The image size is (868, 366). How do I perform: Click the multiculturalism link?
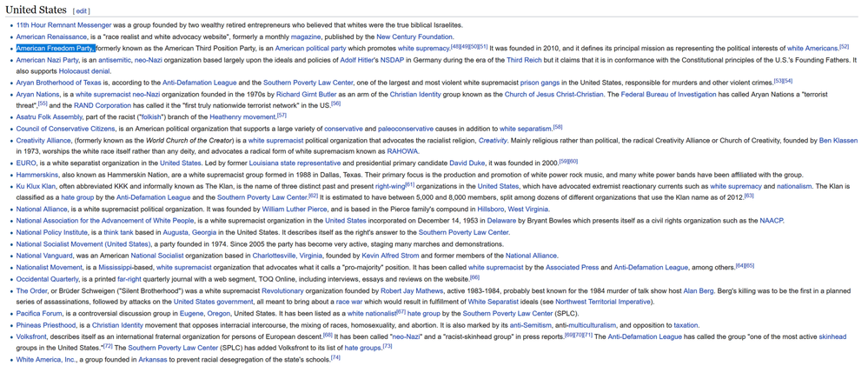coord(593,324)
